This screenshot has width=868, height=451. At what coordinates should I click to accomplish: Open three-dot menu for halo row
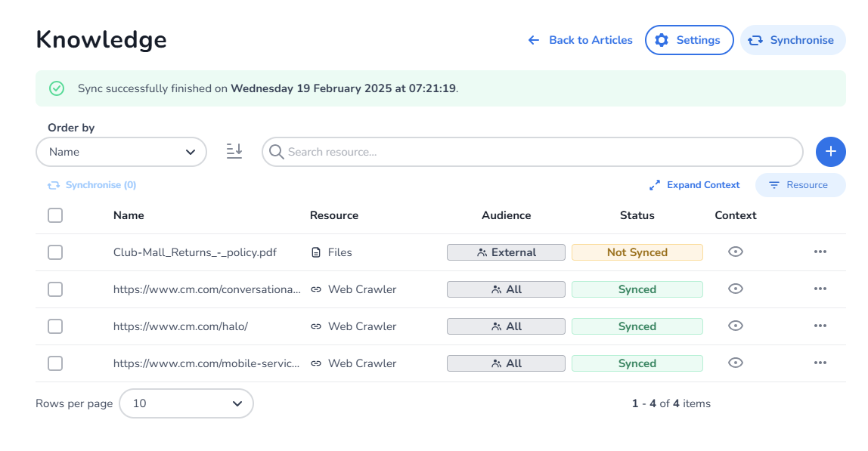[820, 326]
